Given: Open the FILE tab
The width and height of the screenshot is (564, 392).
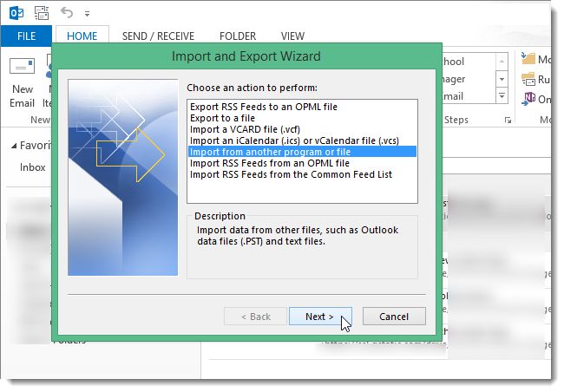Looking at the screenshot, I should click(26, 36).
